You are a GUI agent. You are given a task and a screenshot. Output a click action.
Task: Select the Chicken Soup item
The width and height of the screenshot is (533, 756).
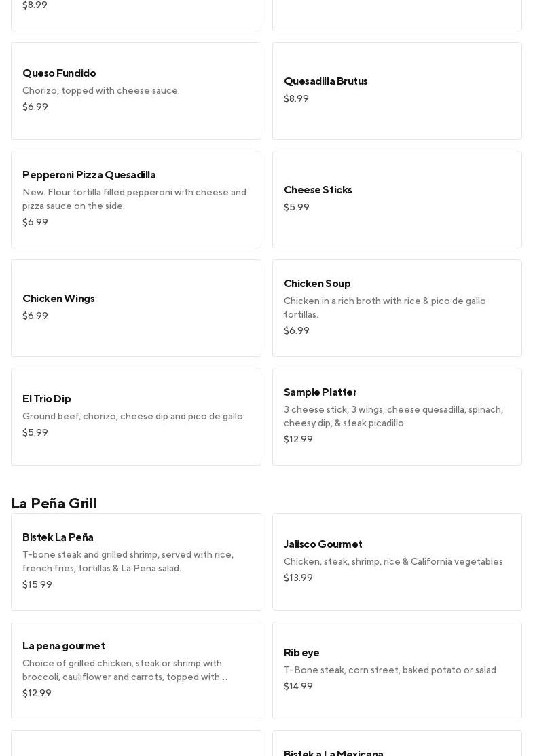click(x=397, y=308)
